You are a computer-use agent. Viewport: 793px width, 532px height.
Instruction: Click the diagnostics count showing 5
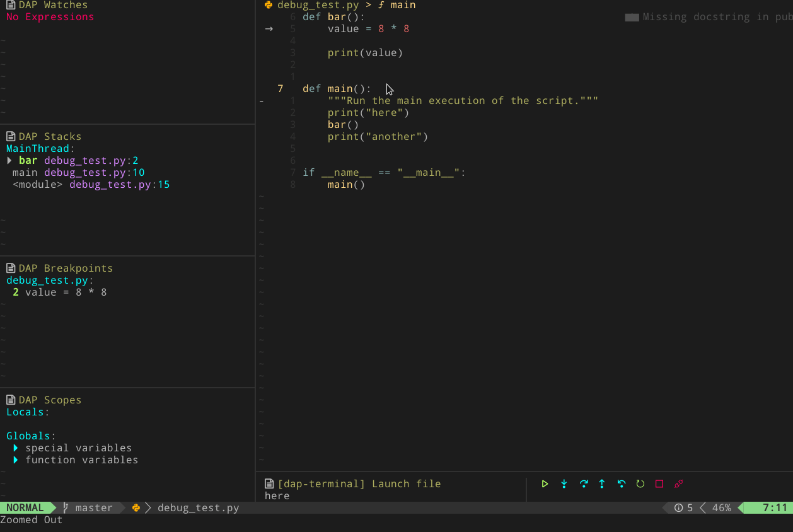[x=684, y=507]
